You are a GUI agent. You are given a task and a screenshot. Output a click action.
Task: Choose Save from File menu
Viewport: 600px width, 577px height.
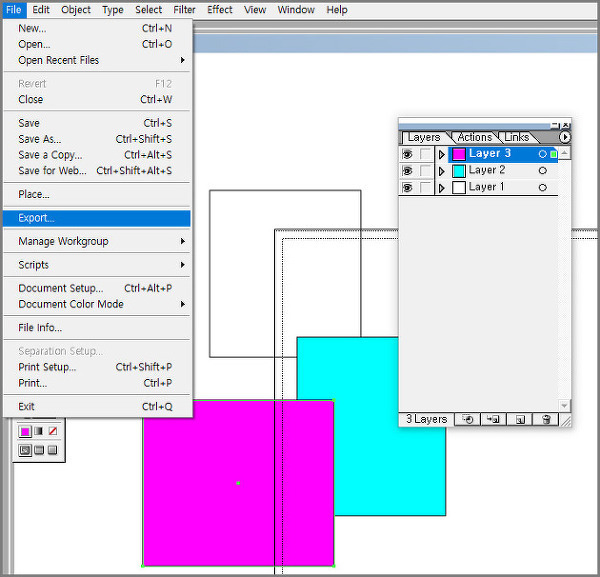click(96, 123)
